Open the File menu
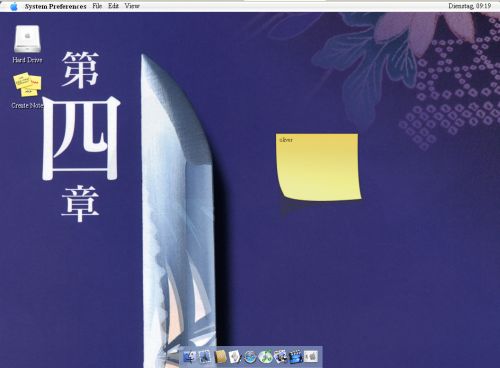Viewport: 500px width, 368px height. click(97, 6)
